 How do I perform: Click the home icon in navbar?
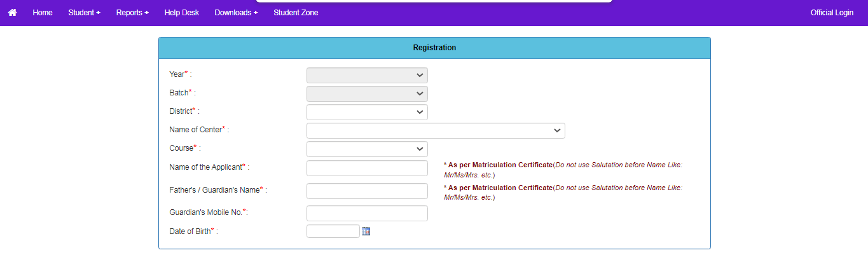(x=12, y=13)
